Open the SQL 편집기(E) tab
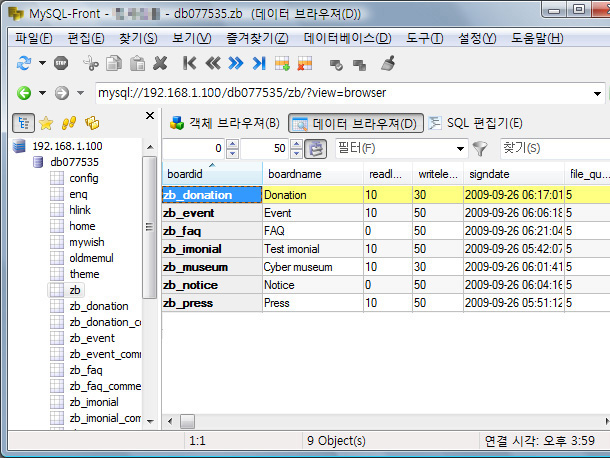This screenshot has width=610, height=458. click(x=475, y=123)
